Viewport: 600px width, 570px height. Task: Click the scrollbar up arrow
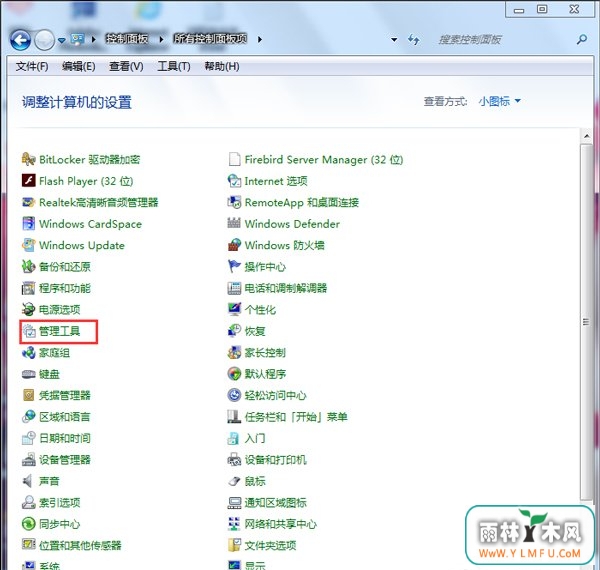coord(586,136)
